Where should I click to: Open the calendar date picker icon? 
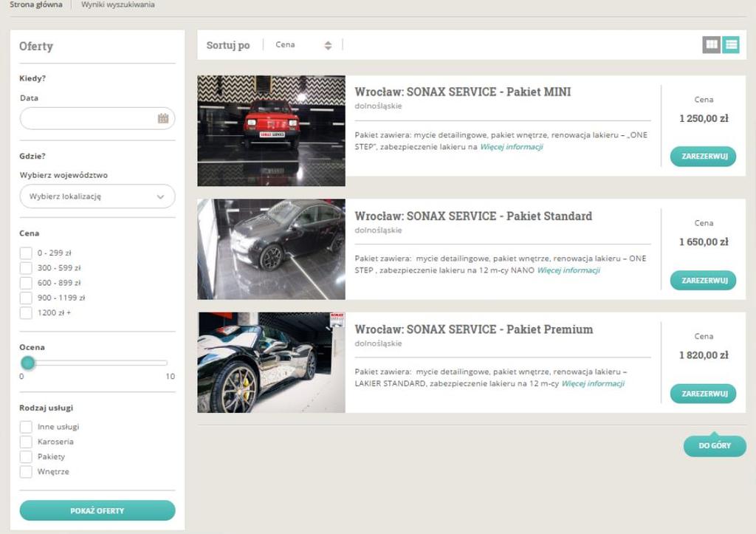coord(163,118)
